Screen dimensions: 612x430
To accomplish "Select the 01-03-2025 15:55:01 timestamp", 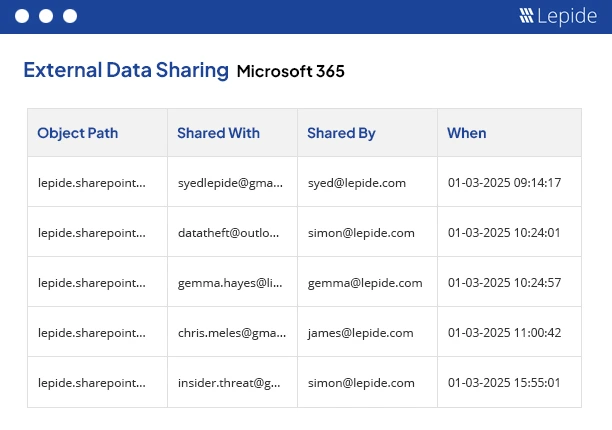I will click(x=505, y=383).
